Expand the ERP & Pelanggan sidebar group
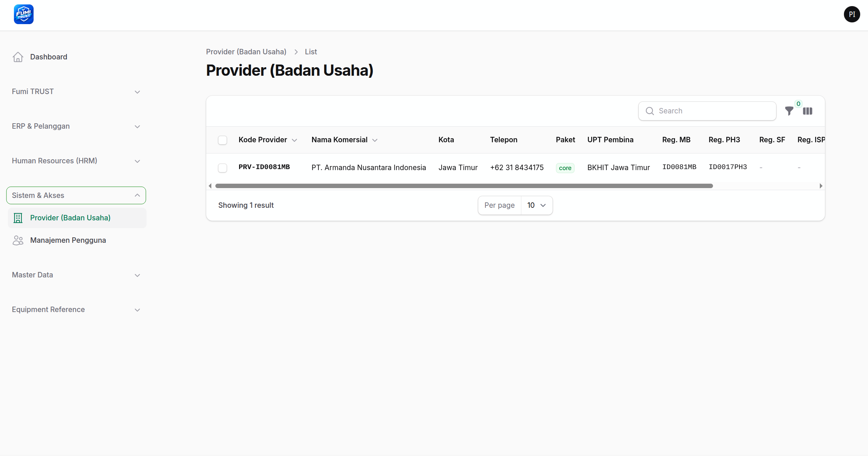The height and width of the screenshot is (456, 868). [76, 126]
